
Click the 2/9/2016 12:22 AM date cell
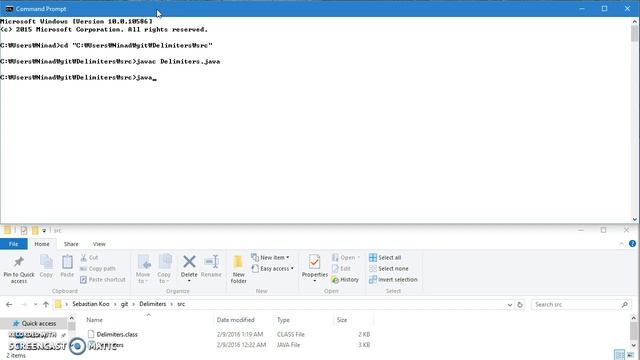[x=241, y=345]
